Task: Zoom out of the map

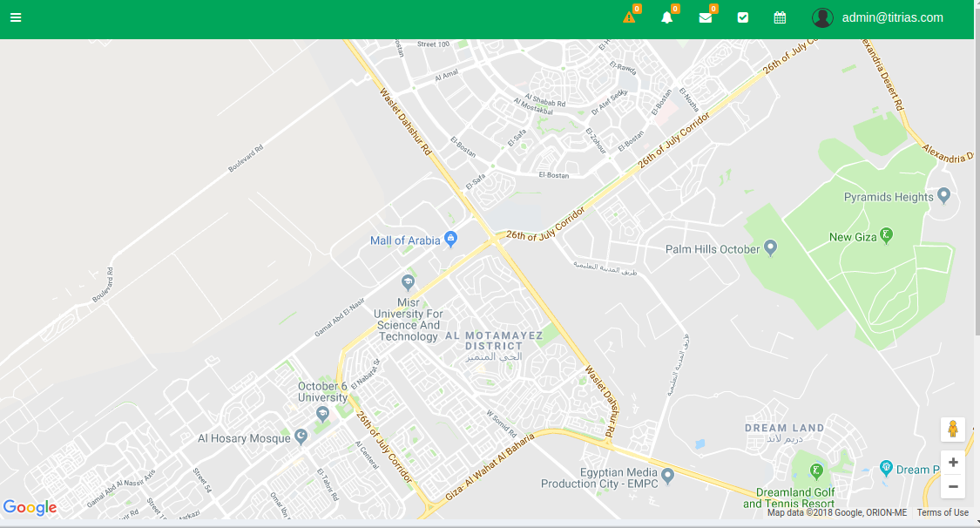Action: click(952, 486)
